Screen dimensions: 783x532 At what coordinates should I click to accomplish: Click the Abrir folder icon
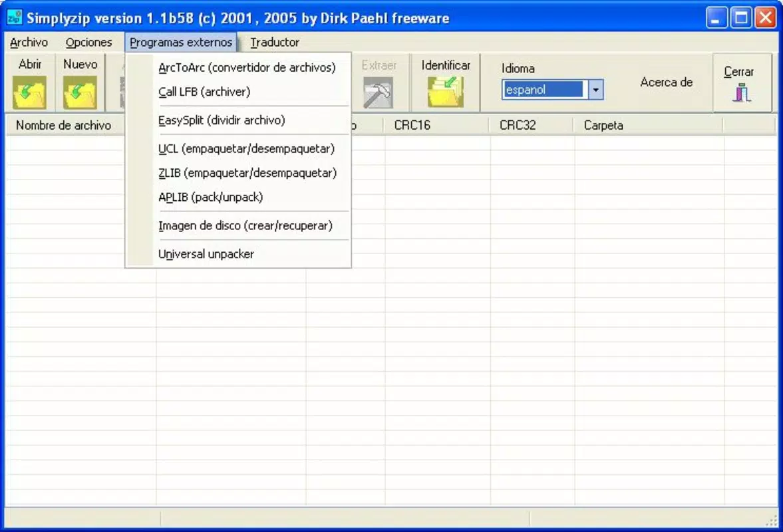(29, 92)
